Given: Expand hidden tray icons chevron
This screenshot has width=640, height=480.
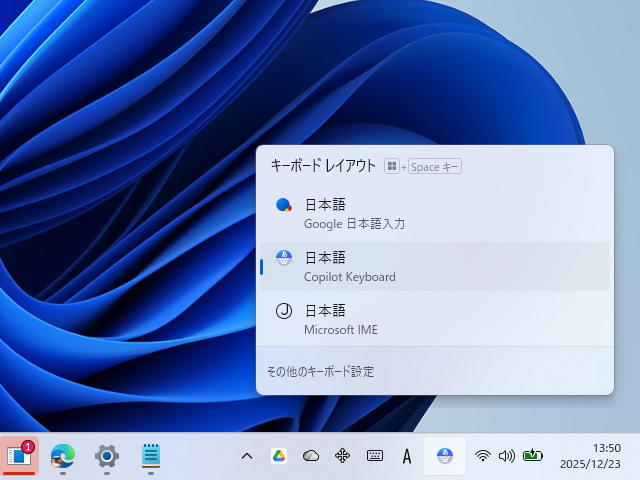Looking at the screenshot, I should pyautogui.click(x=247, y=456).
